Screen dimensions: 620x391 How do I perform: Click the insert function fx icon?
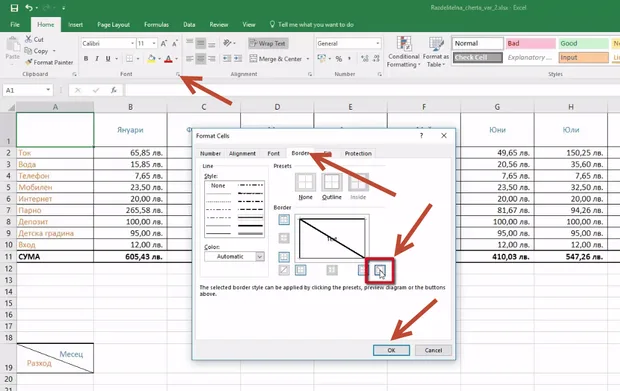point(113,90)
